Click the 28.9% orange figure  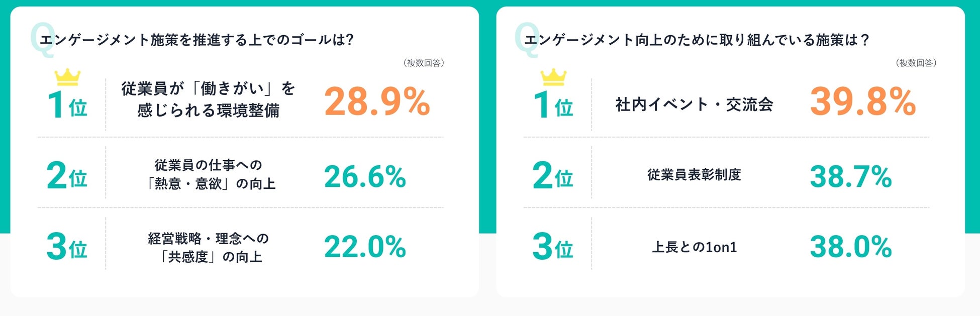tap(377, 102)
